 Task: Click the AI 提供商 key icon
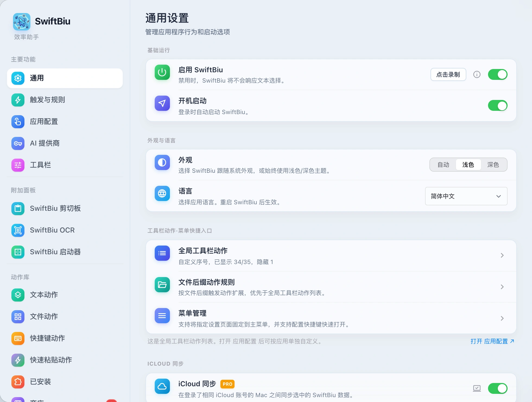(18, 143)
